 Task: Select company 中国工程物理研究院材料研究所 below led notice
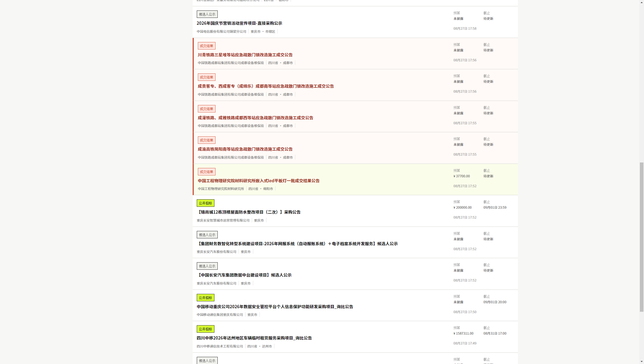click(221, 189)
